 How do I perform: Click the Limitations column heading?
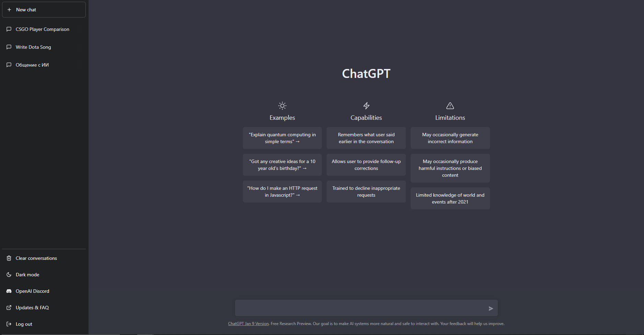[450, 118]
